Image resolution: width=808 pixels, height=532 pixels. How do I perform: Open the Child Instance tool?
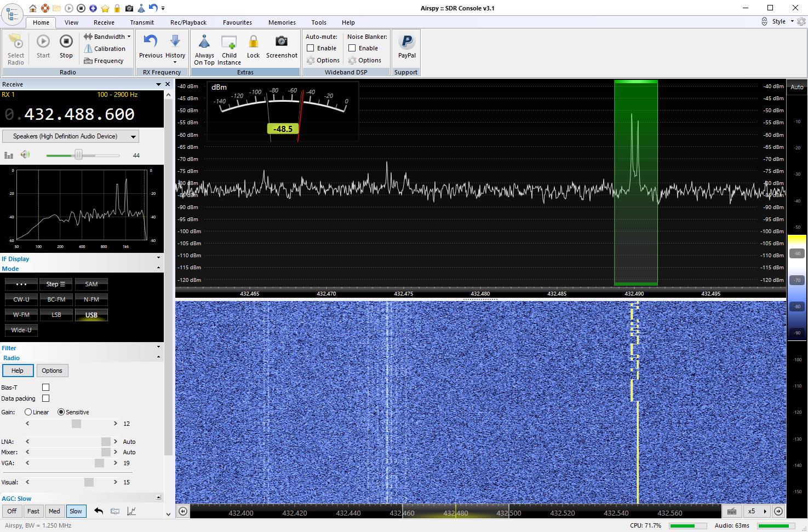click(229, 43)
